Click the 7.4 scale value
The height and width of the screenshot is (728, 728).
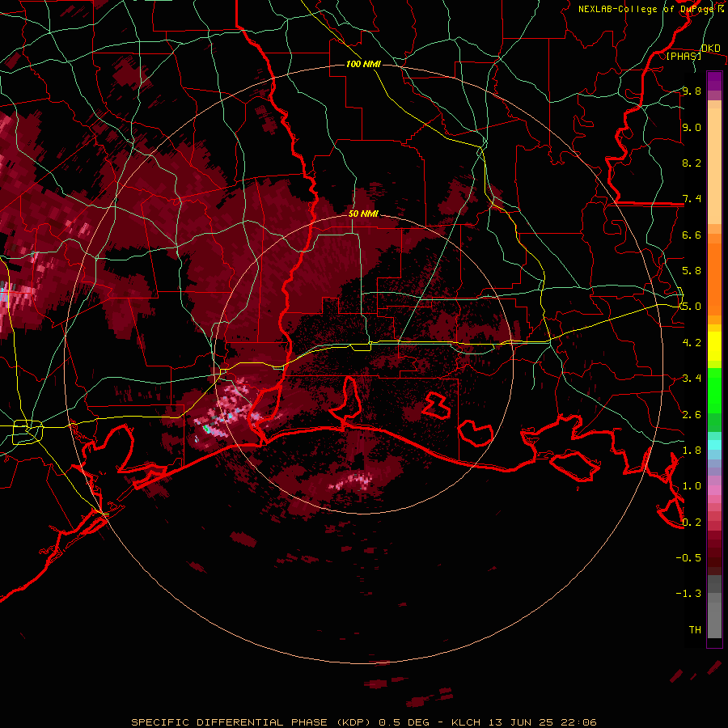click(692, 199)
